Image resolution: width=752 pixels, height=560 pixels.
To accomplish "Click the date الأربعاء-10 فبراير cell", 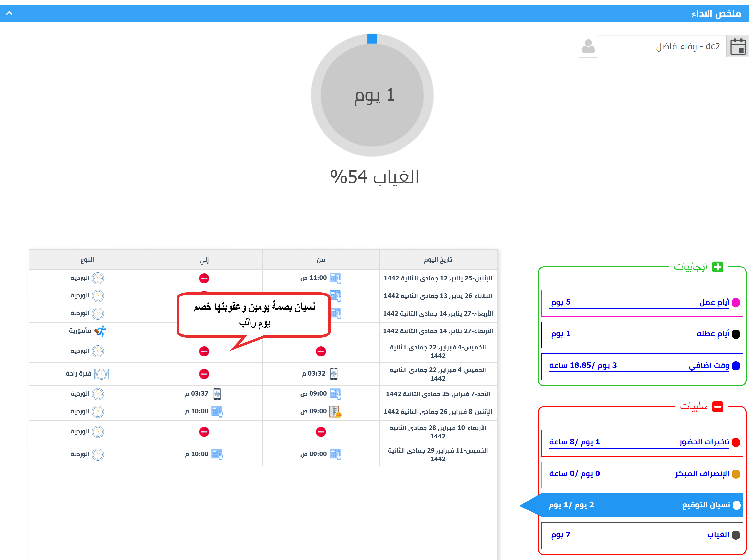I will coord(437,432).
